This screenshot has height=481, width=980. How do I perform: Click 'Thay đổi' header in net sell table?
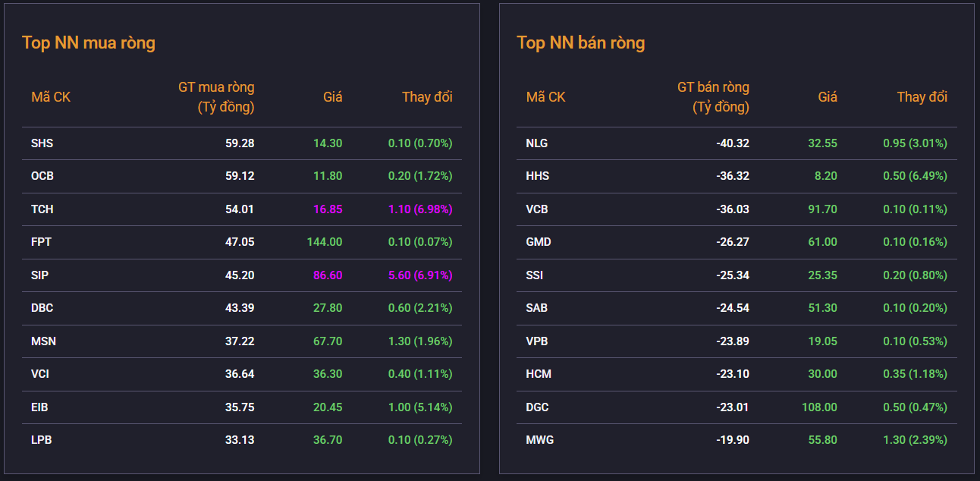tap(922, 97)
